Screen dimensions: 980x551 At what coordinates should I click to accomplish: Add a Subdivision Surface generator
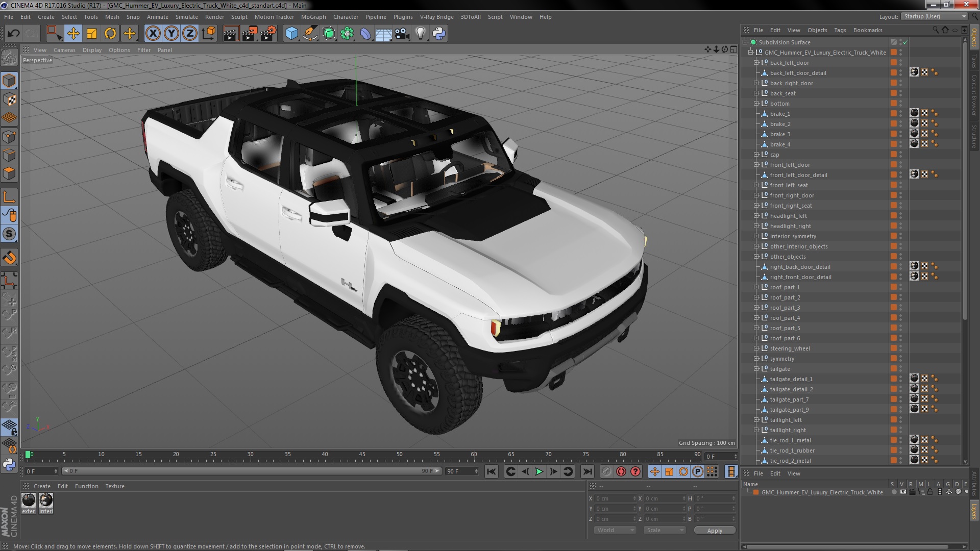click(x=329, y=34)
